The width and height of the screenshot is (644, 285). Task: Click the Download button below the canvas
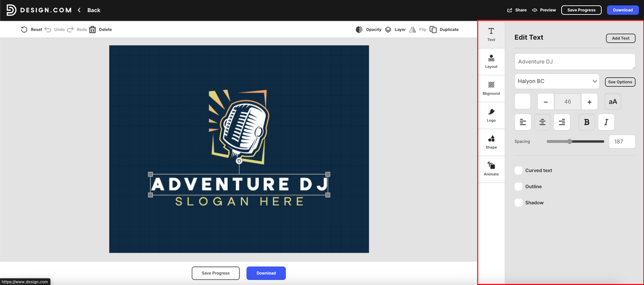click(266, 273)
